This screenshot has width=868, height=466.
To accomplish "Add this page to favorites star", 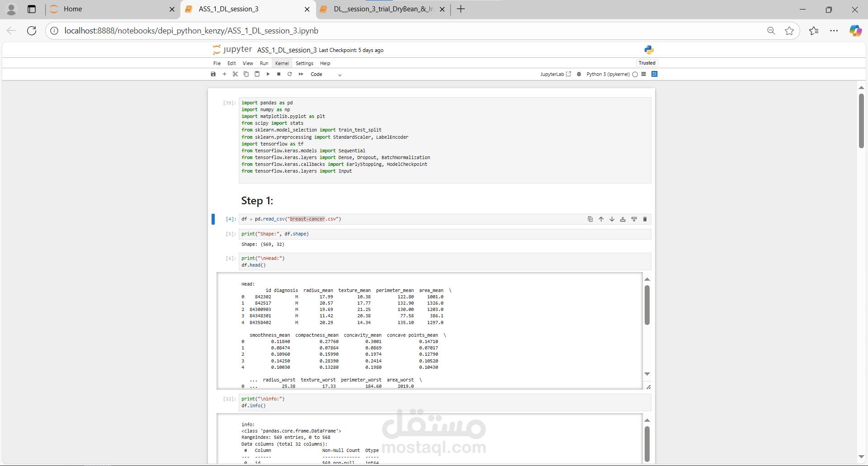I will pyautogui.click(x=789, y=31).
